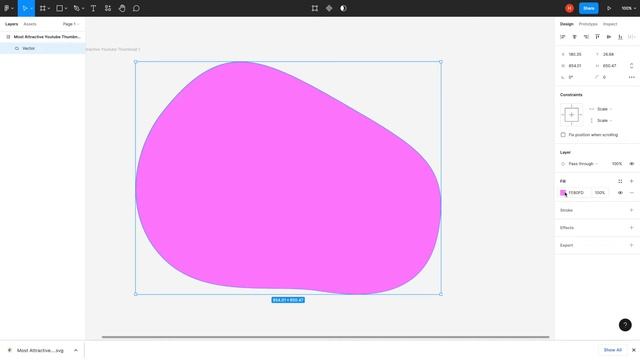Select the Frame tool
This screenshot has width=640, height=360.
click(x=42, y=8)
